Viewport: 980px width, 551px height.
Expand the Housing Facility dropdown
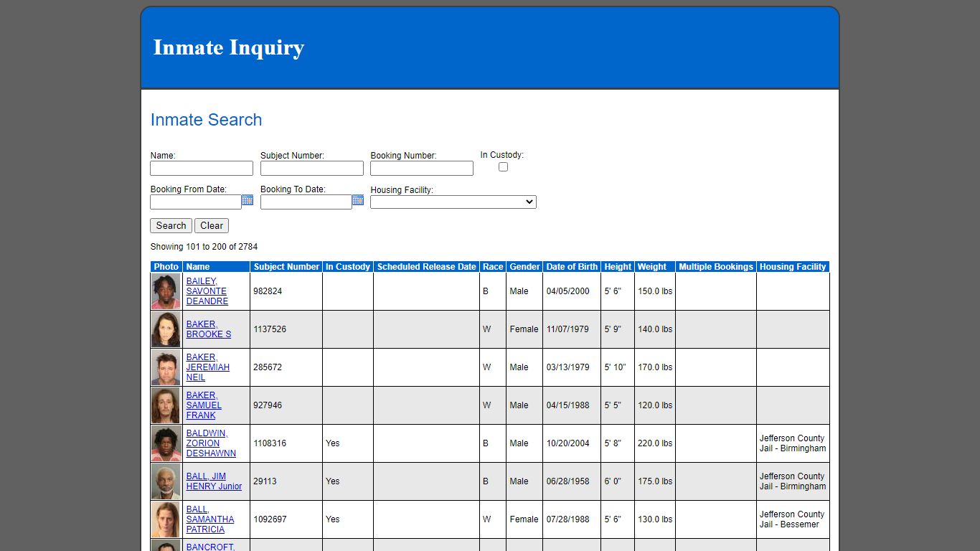point(453,202)
